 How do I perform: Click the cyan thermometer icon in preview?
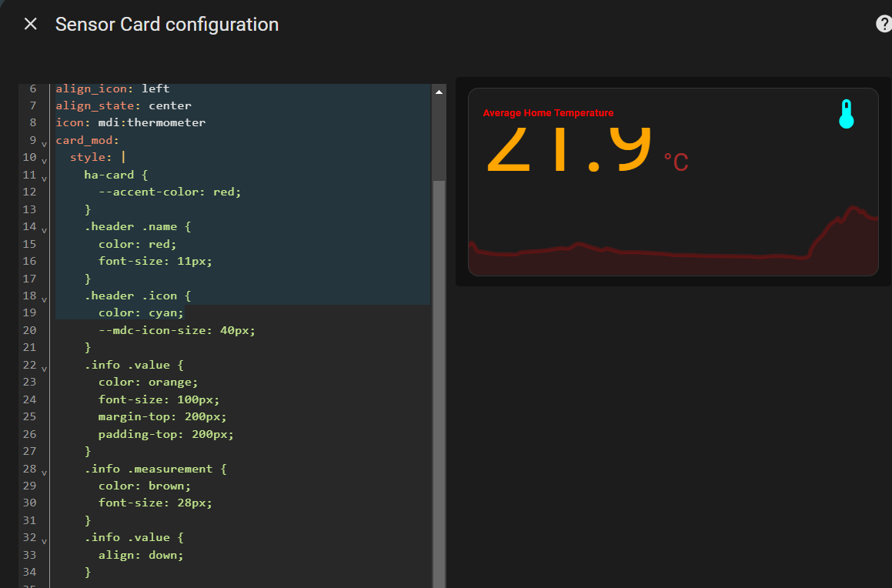coord(847,114)
